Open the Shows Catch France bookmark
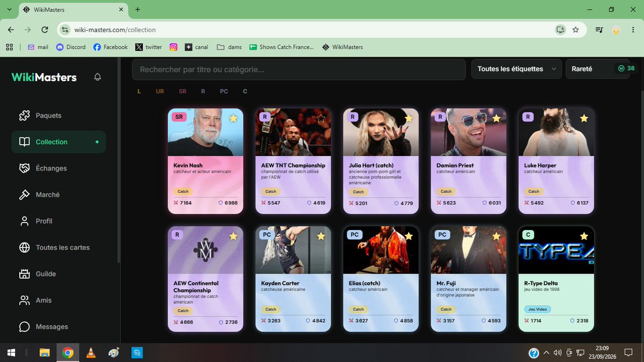The height and width of the screenshot is (362, 644). (x=282, y=47)
